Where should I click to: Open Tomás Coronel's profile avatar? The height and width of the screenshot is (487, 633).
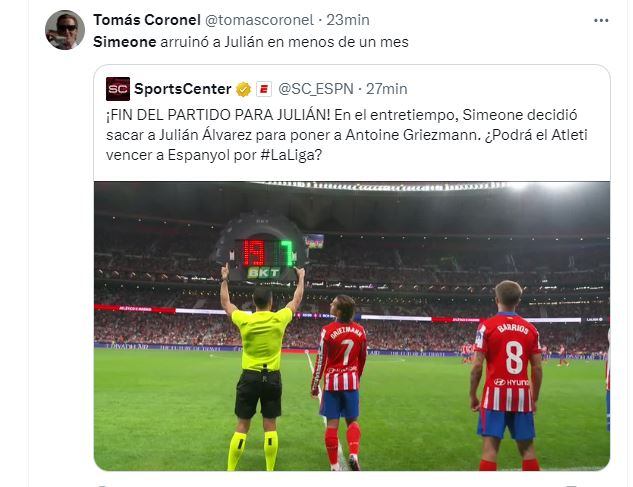point(65,30)
